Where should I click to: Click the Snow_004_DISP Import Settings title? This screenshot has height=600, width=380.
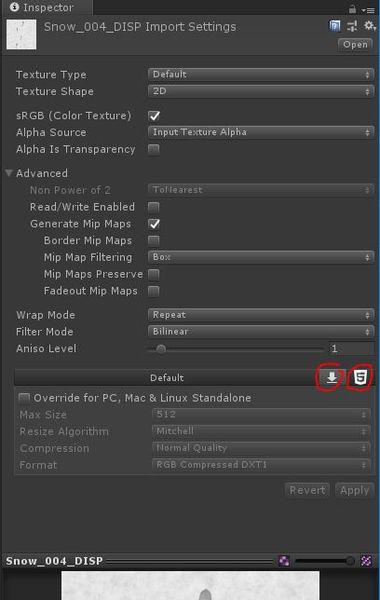click(140, 27)
